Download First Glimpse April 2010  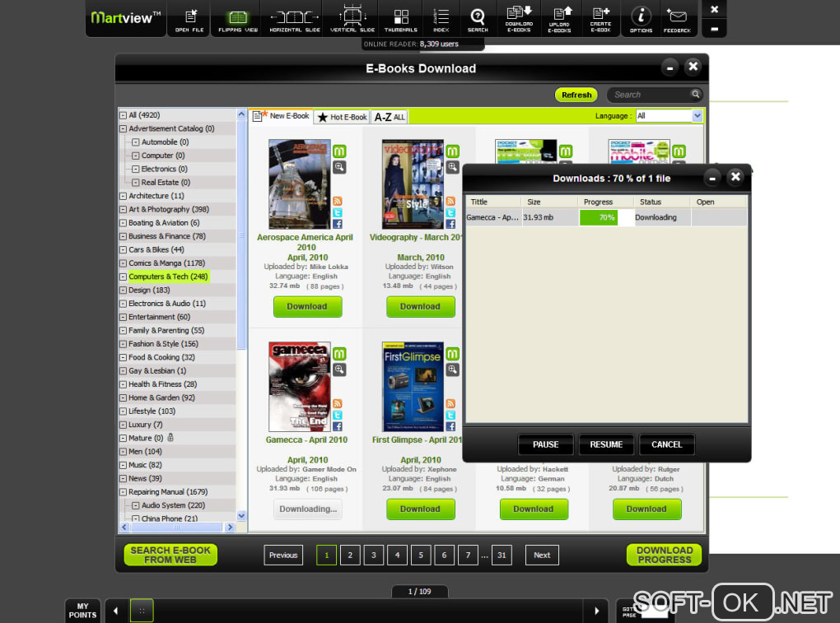coord(421,509)
